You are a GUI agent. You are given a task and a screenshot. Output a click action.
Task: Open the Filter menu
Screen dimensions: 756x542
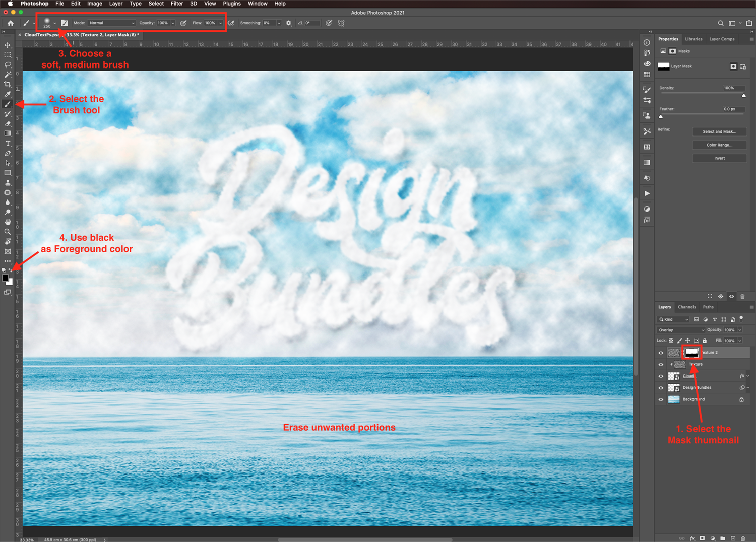click(x=177, y=4)
